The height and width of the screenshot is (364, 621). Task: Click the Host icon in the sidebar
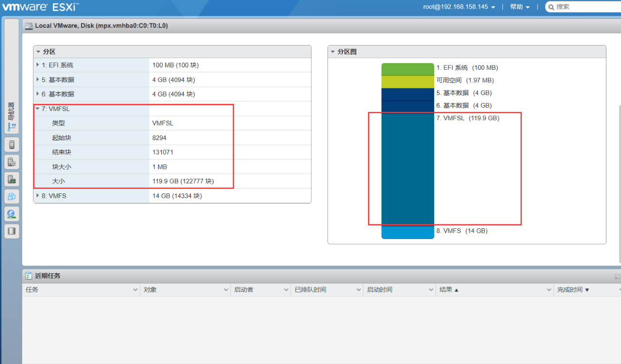[12, 144]
